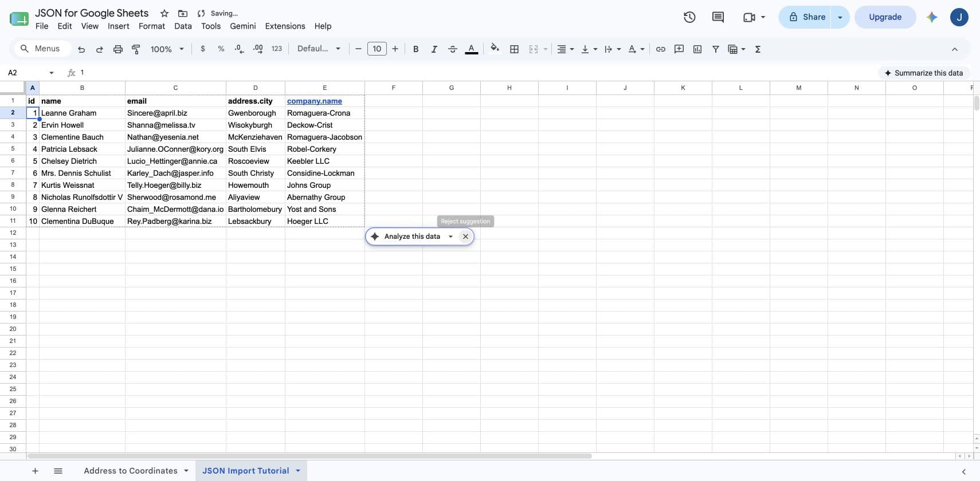Open the zoom 100% dropdown
The width and height of the screenshot is (980, 481).
(167, 49)
